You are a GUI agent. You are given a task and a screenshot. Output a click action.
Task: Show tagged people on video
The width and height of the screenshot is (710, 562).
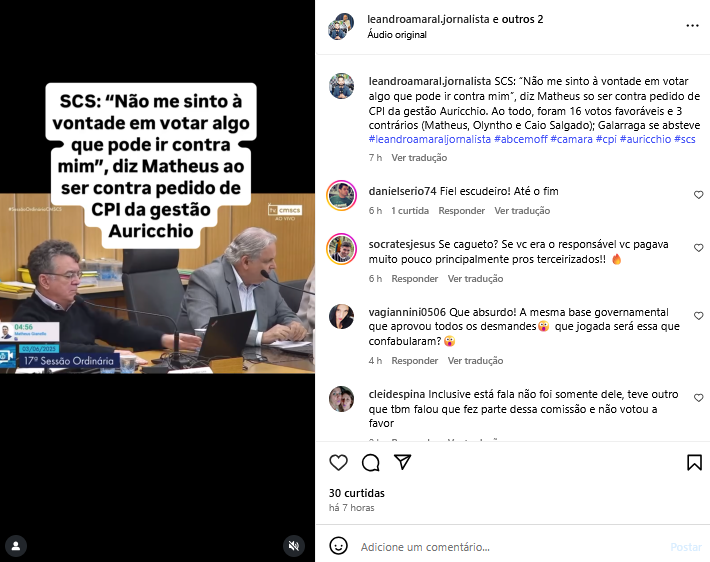[x=16, y=546]
